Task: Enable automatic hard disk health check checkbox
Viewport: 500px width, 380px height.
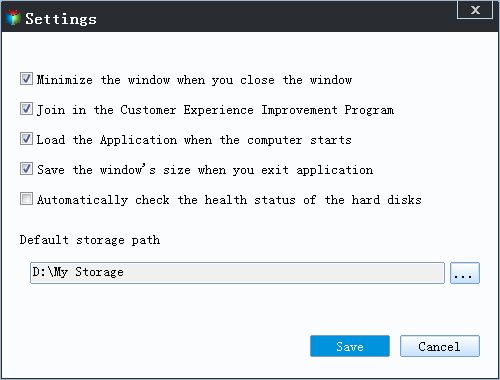Action: pyautogui.click(x=26, y=199)
